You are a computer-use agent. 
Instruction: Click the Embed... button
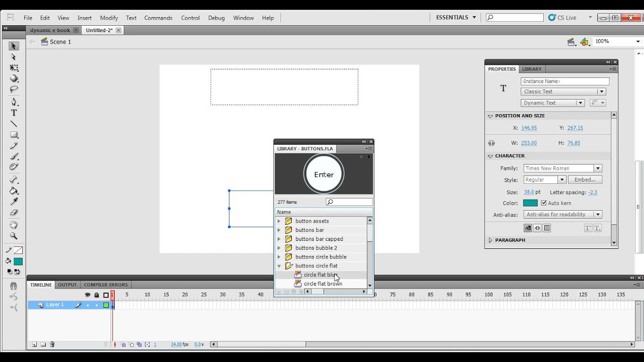585,179
